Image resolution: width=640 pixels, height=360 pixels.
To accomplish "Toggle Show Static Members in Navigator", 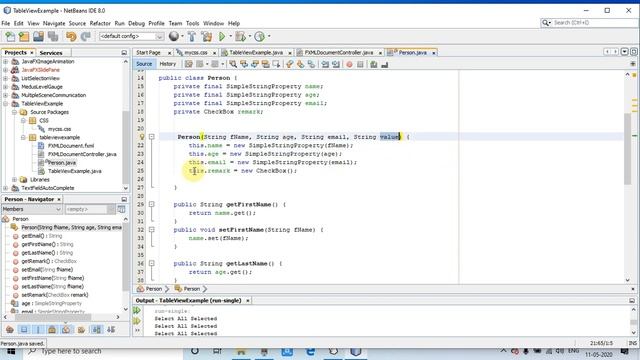I will click(38, 329).
